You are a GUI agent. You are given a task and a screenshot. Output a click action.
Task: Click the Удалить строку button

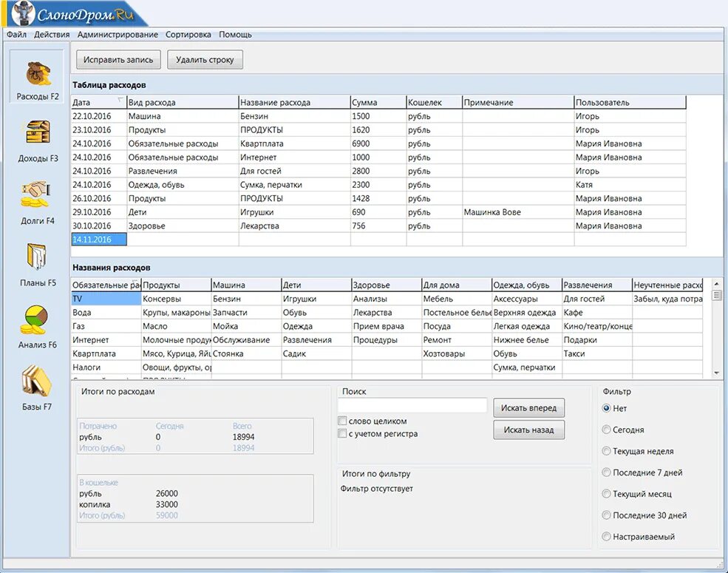click(205, 59)
